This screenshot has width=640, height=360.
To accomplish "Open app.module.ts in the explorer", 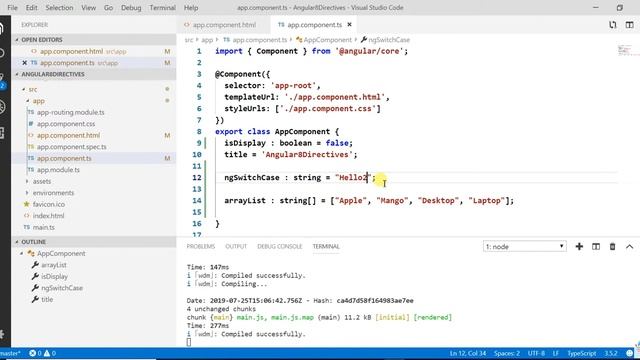I will [58, 170].
